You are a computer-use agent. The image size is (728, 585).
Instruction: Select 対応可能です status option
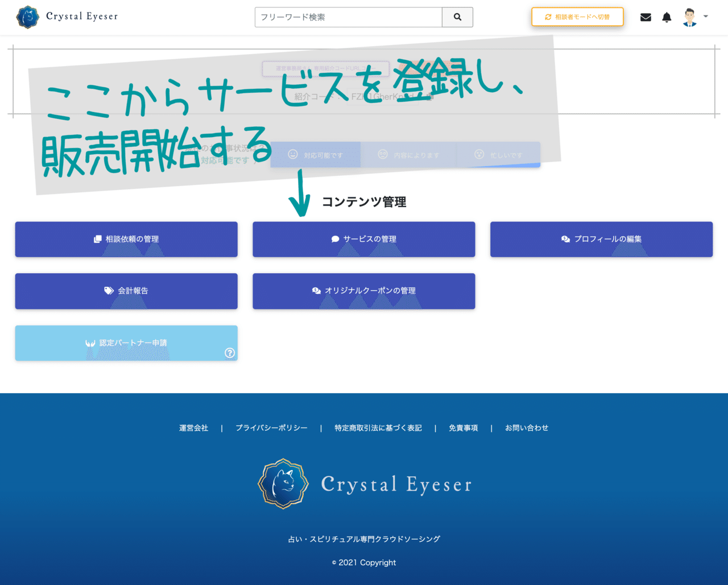(x=316, y=155)
